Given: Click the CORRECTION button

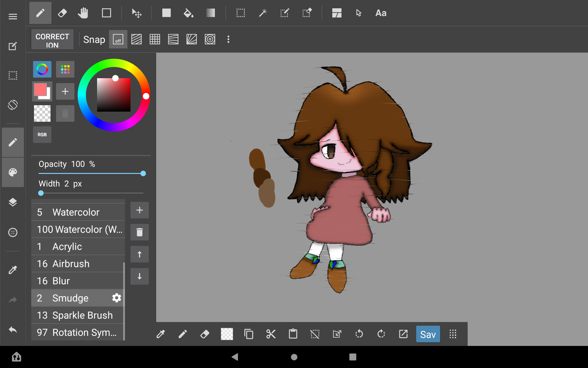Looking at the screenshot, I should (x=52, y=40).
